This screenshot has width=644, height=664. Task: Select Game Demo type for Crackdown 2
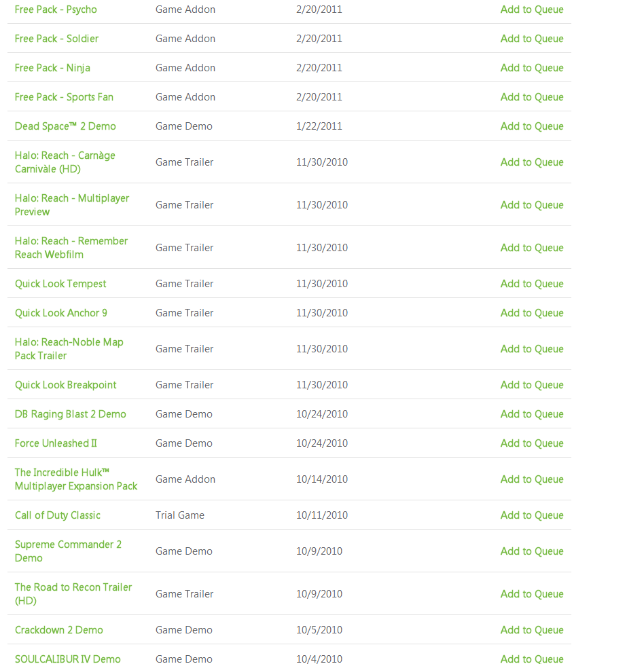click(x=184, y=630)
